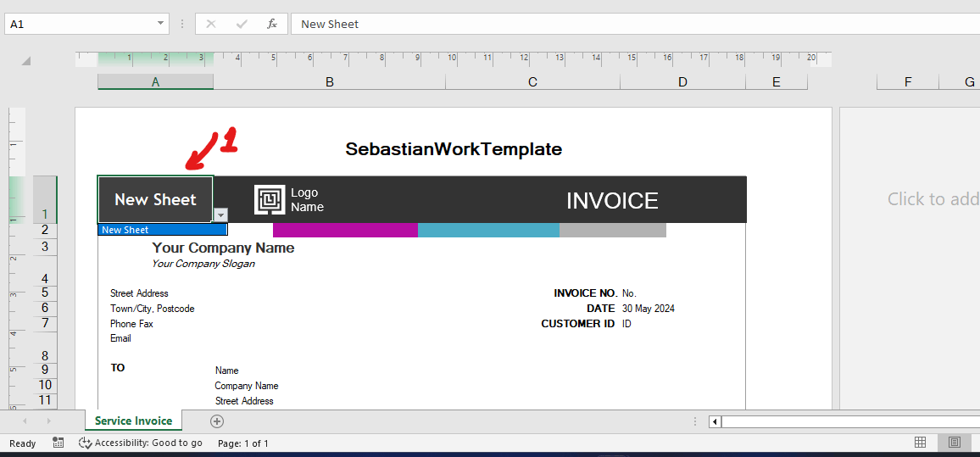
Task: Click the macro recording status bar icon
Action: tap(58, 443)
